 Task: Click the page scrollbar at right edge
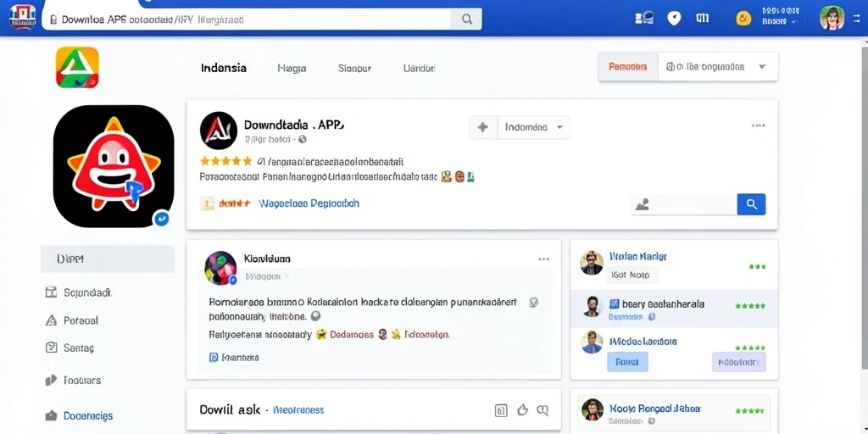pos(864,210)
